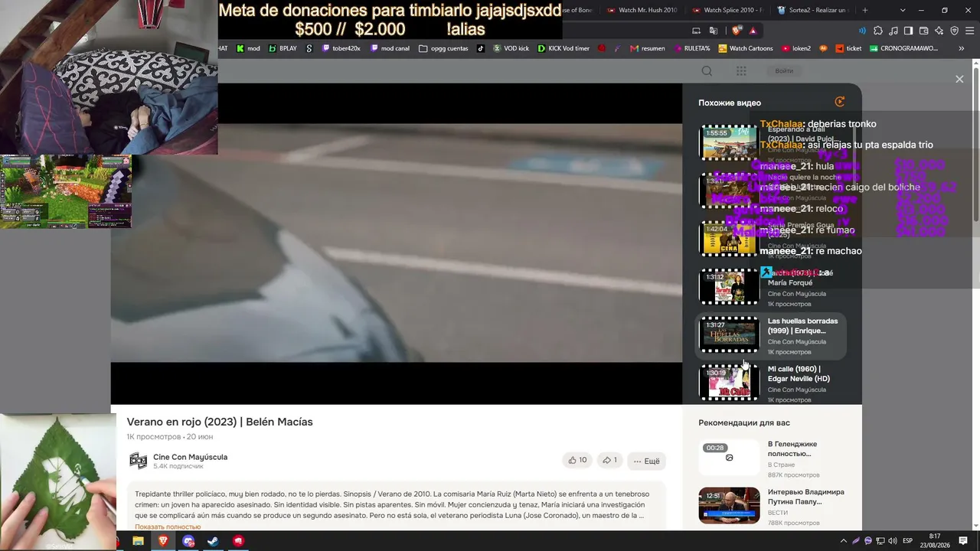Click the video player frame
The height and width of the screenshot is (551, 980).
pyautogui.click(x=397, y=243)
